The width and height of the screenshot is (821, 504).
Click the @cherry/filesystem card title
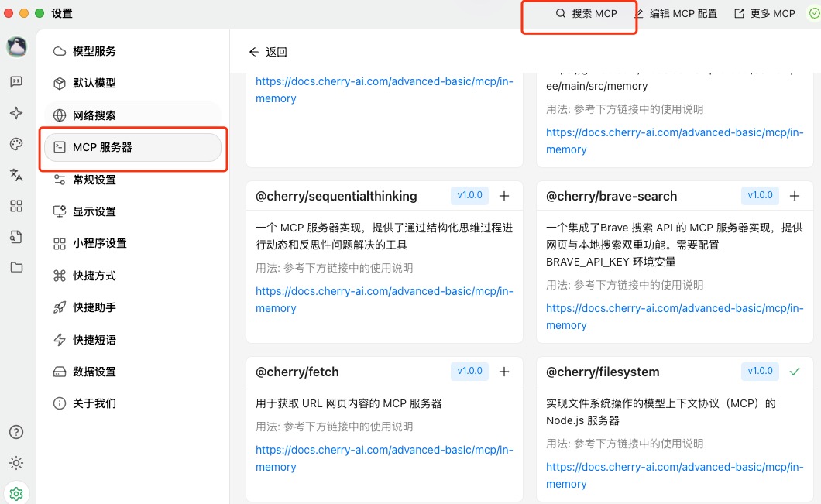coord(603,372)
